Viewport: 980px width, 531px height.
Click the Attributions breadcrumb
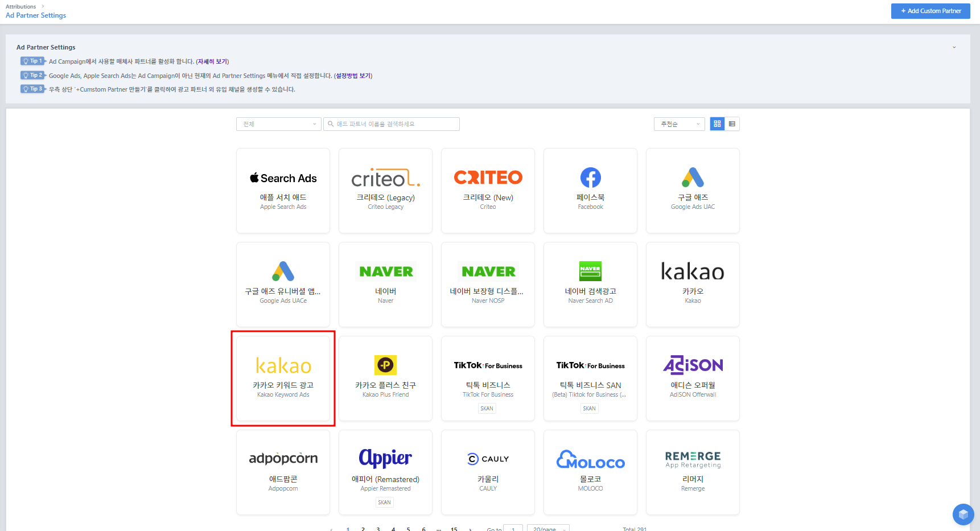coord(21,7)
